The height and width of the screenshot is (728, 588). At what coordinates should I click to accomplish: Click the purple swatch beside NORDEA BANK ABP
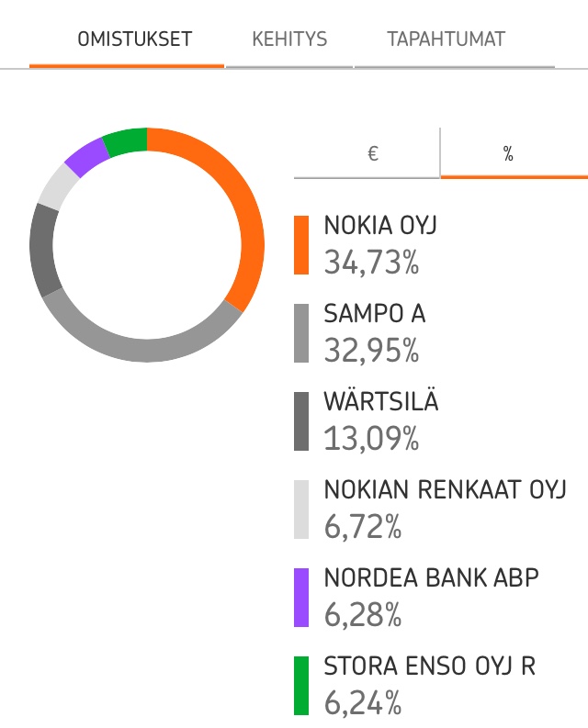pyautogui.click(x=301, y=598)
